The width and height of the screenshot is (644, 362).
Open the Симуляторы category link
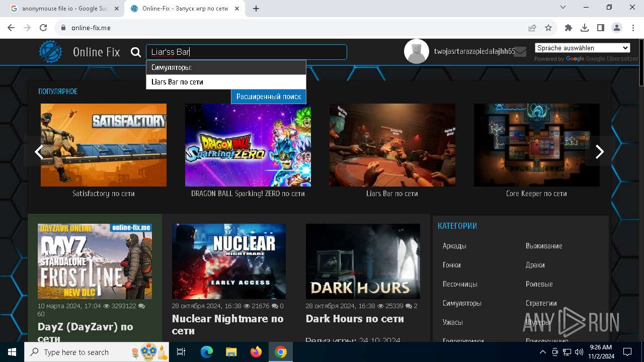[462, 303]
